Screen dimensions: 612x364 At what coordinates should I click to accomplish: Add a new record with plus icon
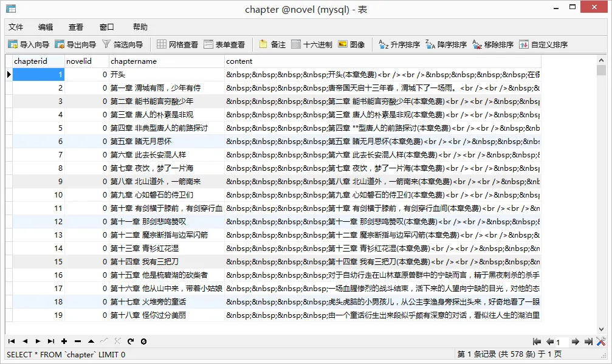coord(64,342)
